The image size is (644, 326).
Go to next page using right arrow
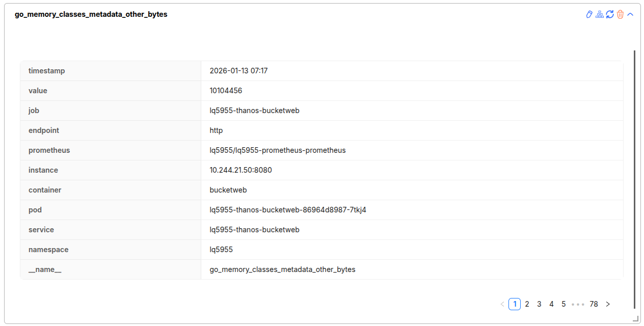[x=607, y=304]
